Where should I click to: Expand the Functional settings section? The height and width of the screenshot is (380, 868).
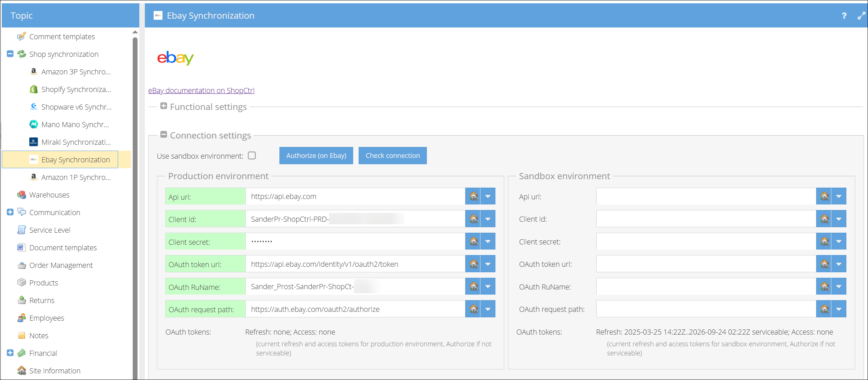[164, 106]
